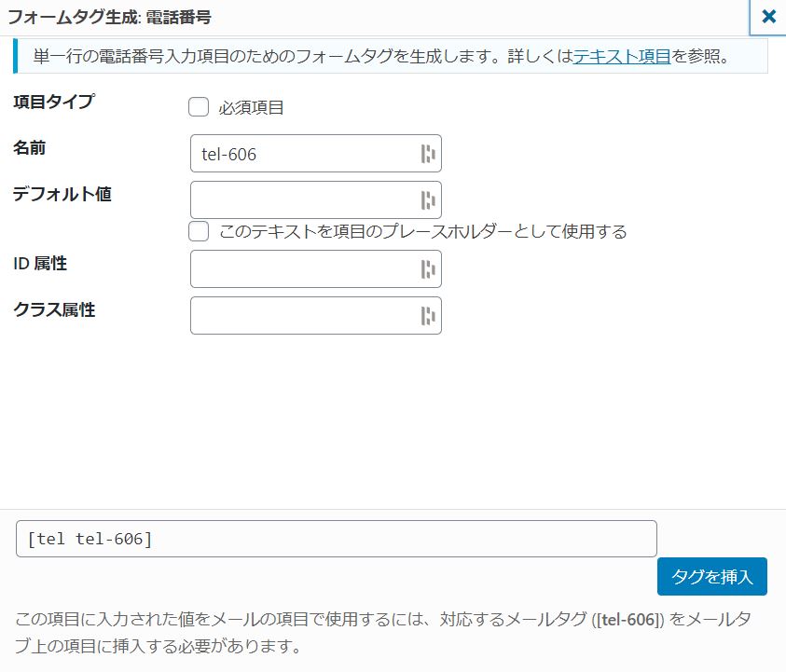Tick the placeholder (プレースホルダー) checkbox
The height and width of the screenshot is (672, 786).
[x=199, y=230]
